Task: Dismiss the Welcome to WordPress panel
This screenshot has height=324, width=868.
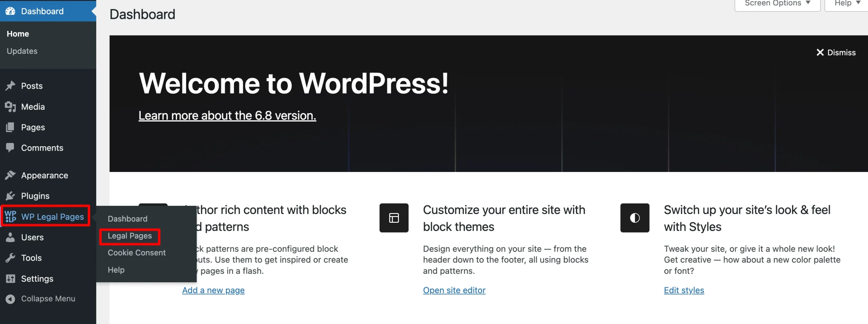Action: click(x=836, y=52)
